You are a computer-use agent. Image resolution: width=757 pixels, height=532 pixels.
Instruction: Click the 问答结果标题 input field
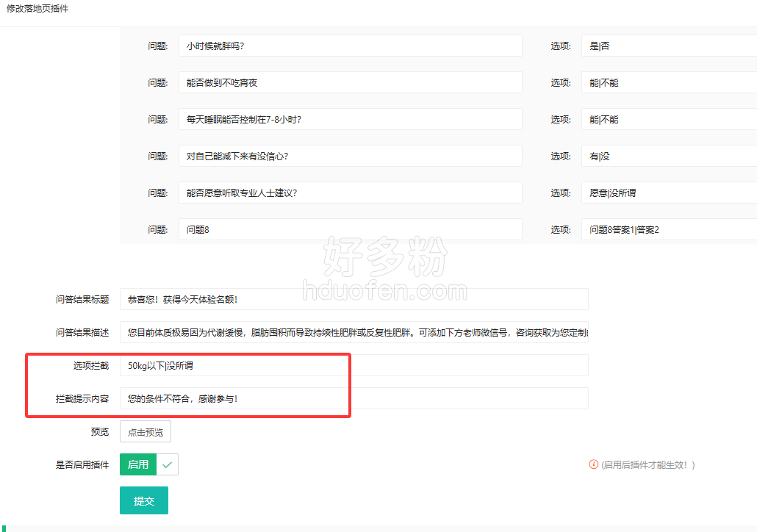(x=354, y=299)
